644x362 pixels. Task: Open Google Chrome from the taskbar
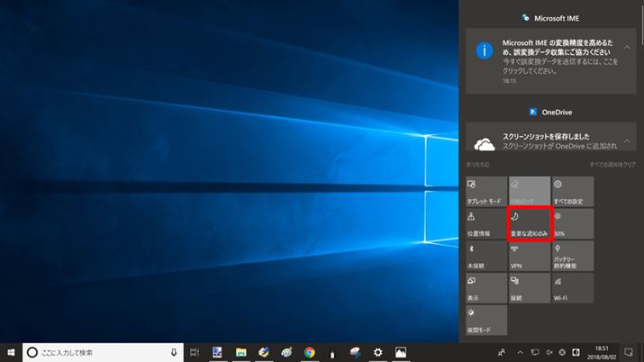(x=309, y=352)
